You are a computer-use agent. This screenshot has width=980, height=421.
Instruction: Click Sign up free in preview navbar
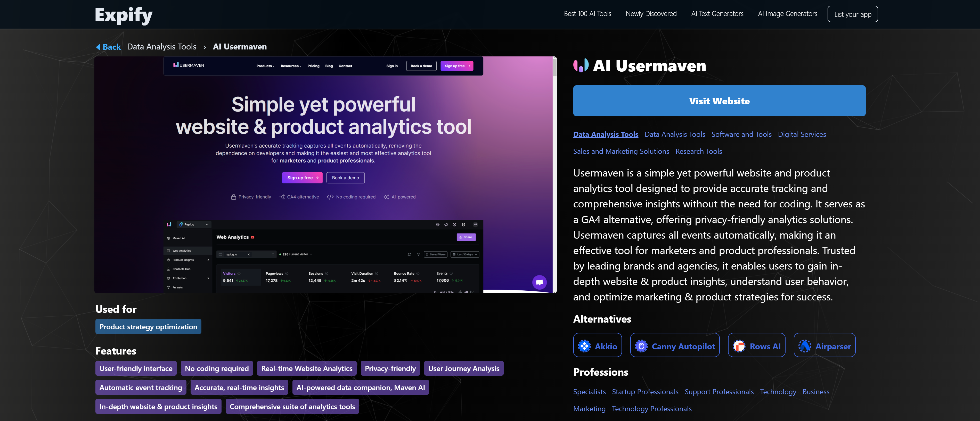pos(457,66)
